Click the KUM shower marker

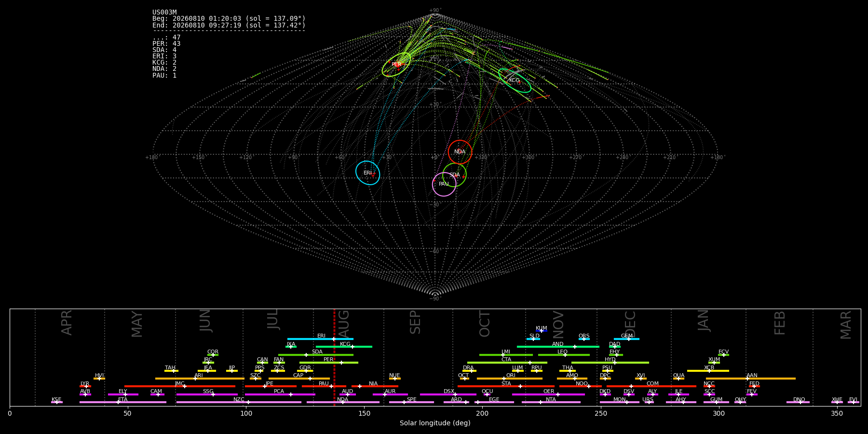(542, 331)
